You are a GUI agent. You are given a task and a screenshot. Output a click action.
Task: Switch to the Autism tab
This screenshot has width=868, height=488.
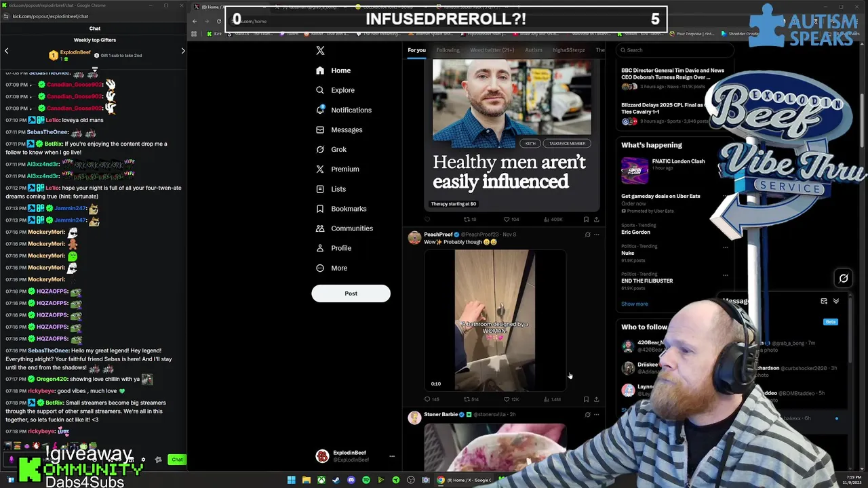coord(533,50)
